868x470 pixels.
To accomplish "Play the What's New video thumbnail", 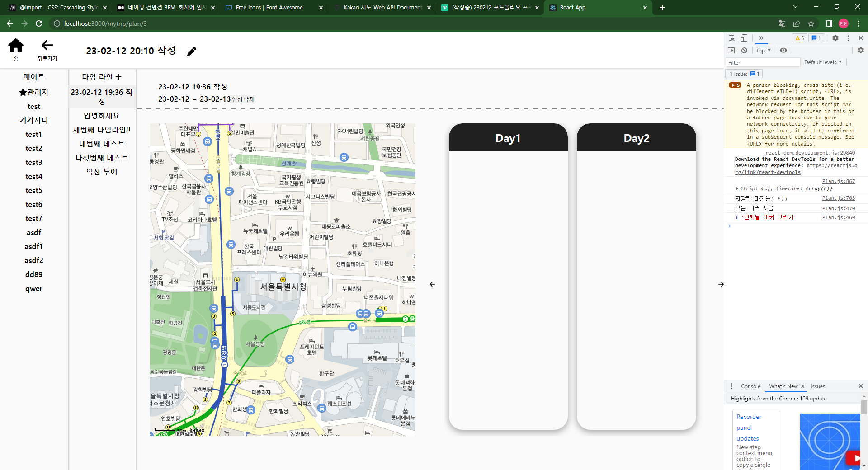I will coord(854,458).
